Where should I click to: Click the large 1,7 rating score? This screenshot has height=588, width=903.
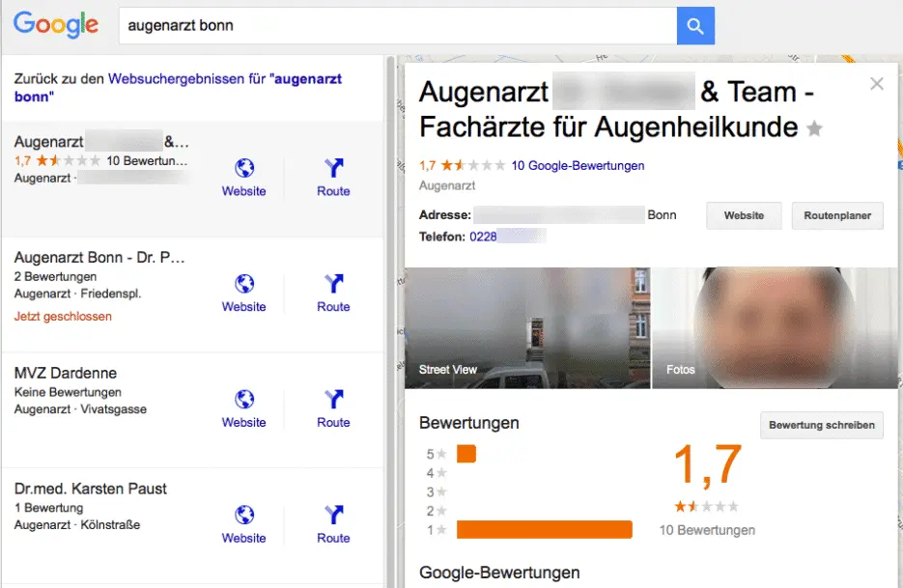click(x=708, y=464)
